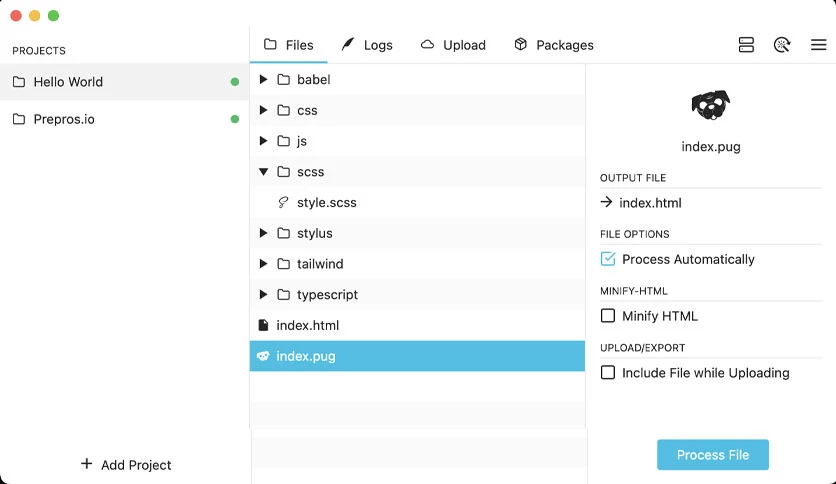
Task: Change output file index.html
Action: [x=650, y=203]
